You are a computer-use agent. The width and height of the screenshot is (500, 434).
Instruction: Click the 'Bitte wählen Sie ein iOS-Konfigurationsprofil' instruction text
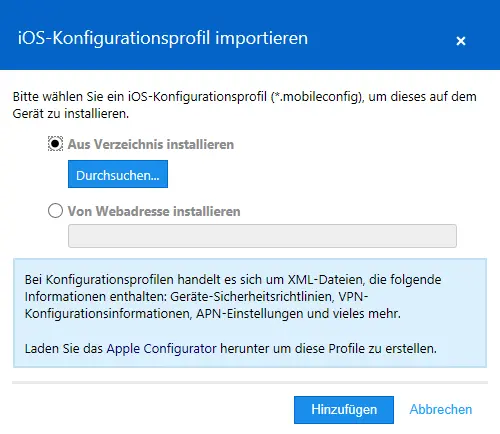click(x=140, y=97)
